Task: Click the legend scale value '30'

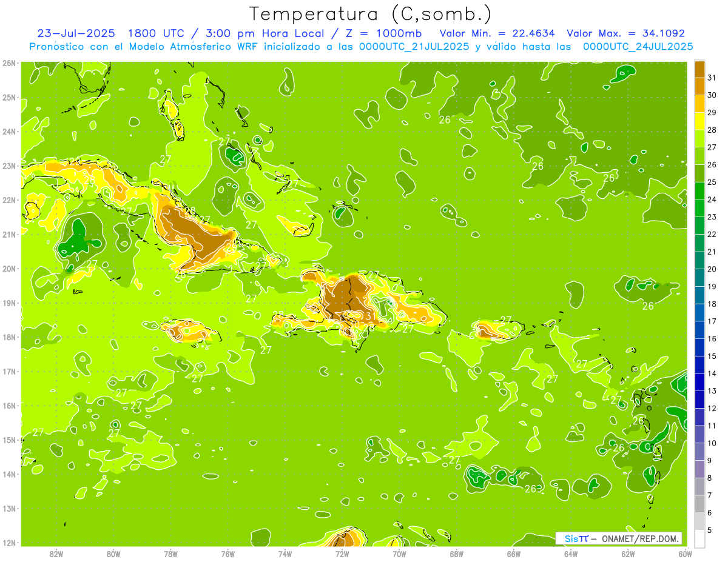Action: point(712,95)
